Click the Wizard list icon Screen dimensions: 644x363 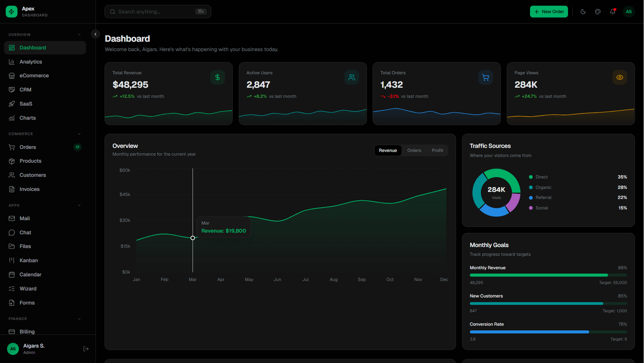[12, 289]
